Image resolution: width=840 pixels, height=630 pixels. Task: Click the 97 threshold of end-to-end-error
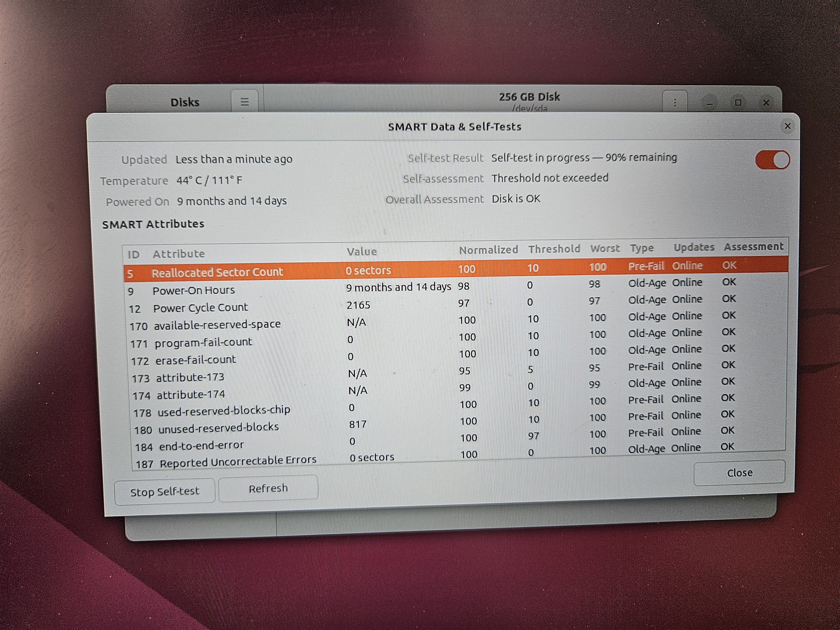click(x=533, y=436)
